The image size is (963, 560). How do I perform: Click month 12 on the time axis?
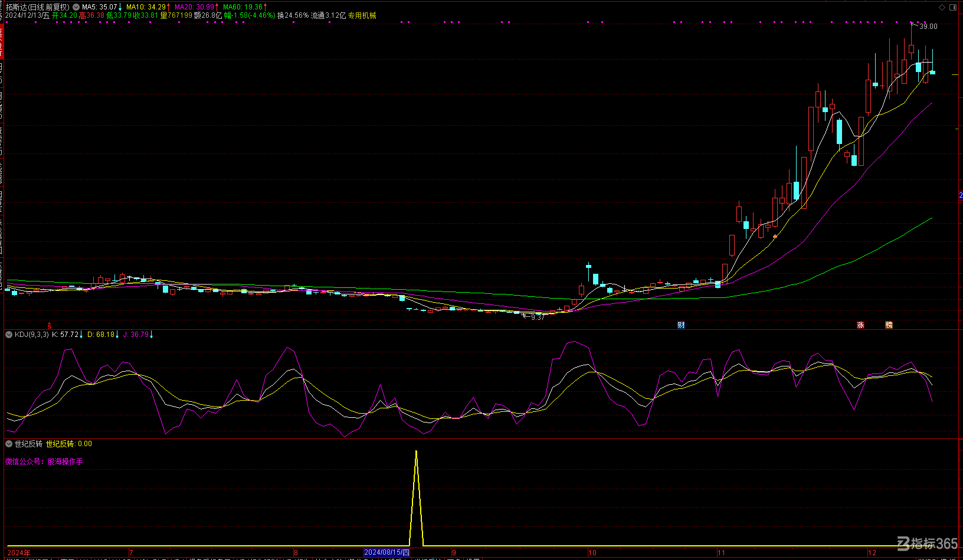[872, 553]
